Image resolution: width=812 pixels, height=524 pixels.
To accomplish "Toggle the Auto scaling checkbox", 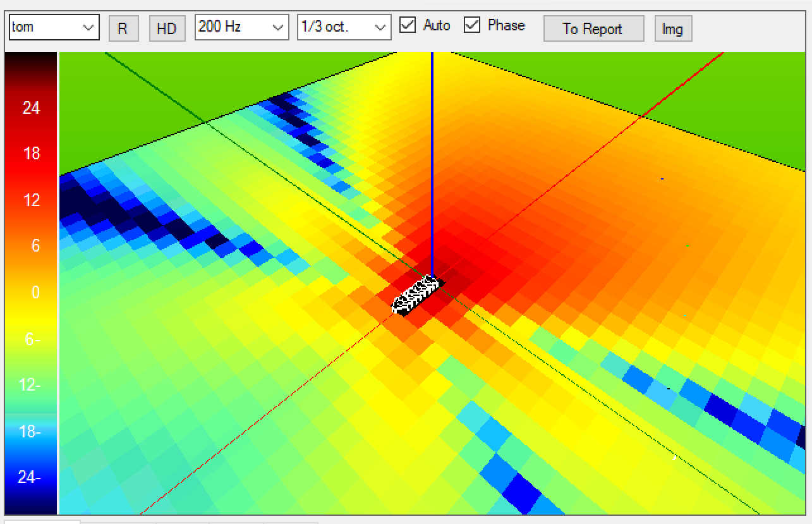I will point(409,25).
